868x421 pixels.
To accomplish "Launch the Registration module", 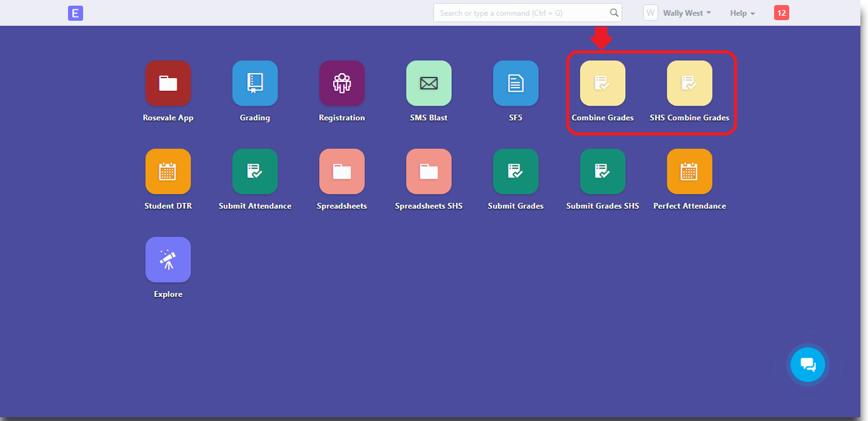I will click(x=342, y=83).
